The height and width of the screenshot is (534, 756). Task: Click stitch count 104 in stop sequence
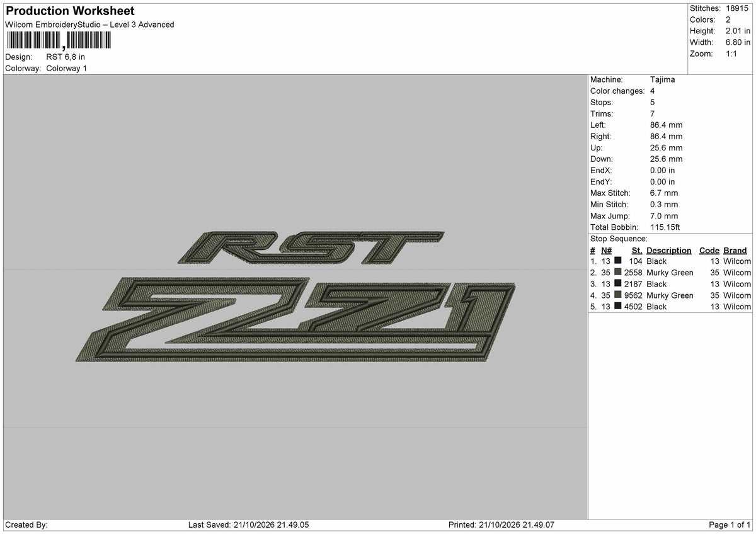[636, 261]
